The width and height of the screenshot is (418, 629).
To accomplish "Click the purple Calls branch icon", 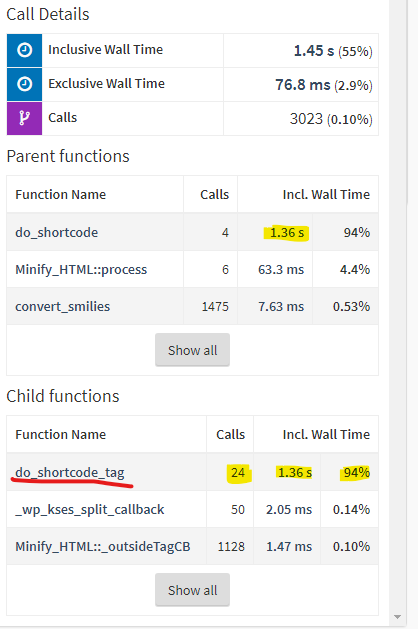I will tap(24, 118).
